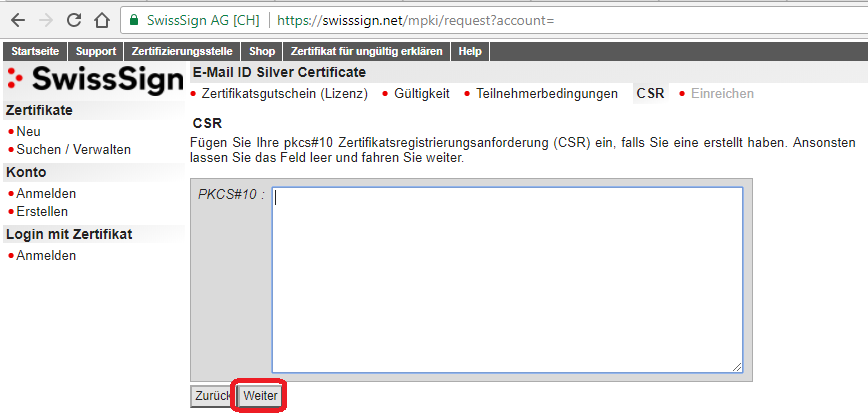Click Erstellen under Konto
The image size is (868, 416).
click(42, 212)
